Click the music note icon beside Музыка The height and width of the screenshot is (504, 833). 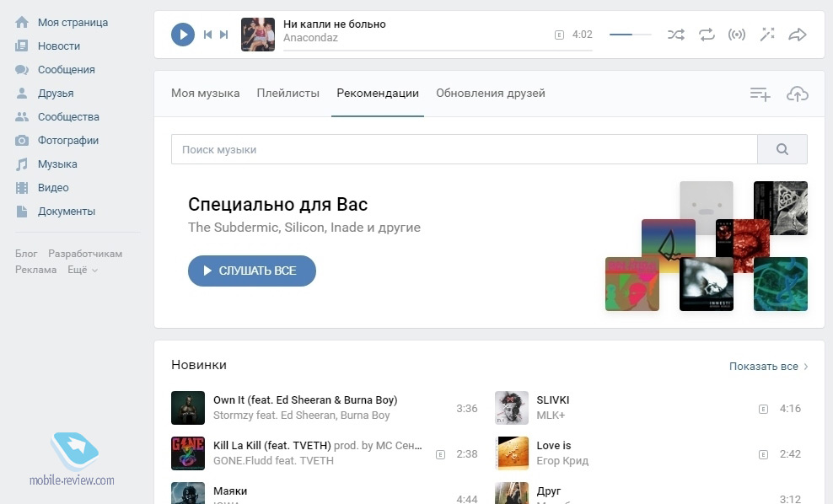[22, 164]
